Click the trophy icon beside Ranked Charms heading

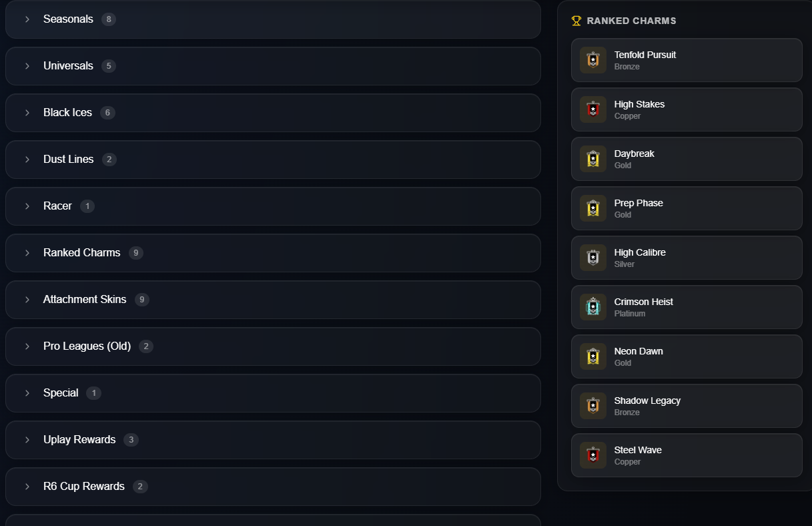pos(576,21)
